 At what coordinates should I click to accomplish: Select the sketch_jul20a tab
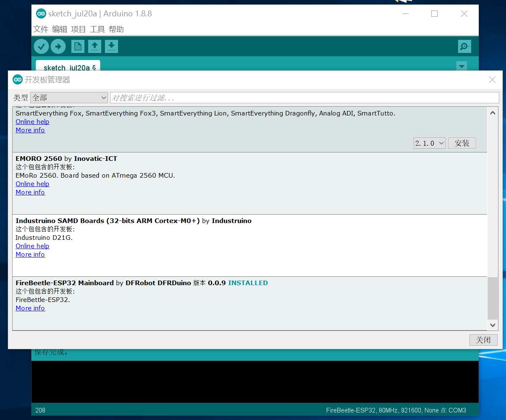[x=68, y=66]
